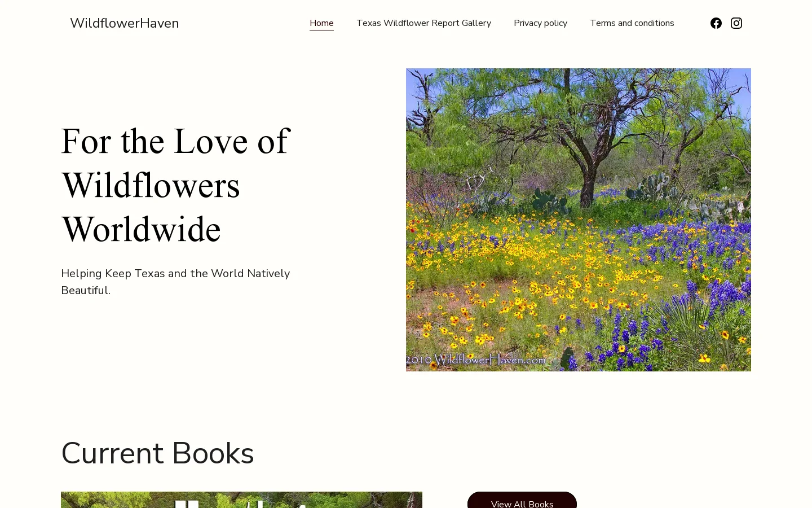Click the Current Books heading
This screenshot has width=812, height=508.
click(157, 453)
